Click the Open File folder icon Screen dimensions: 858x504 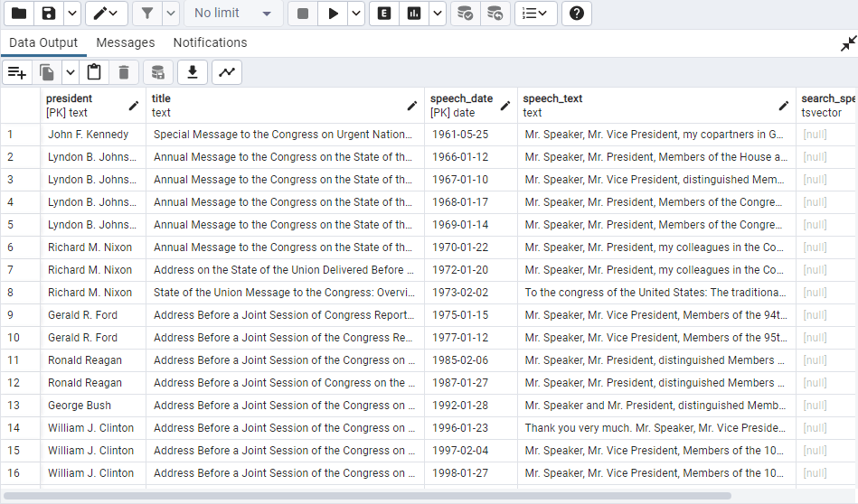pyautogui.click(x=18, y=14)
